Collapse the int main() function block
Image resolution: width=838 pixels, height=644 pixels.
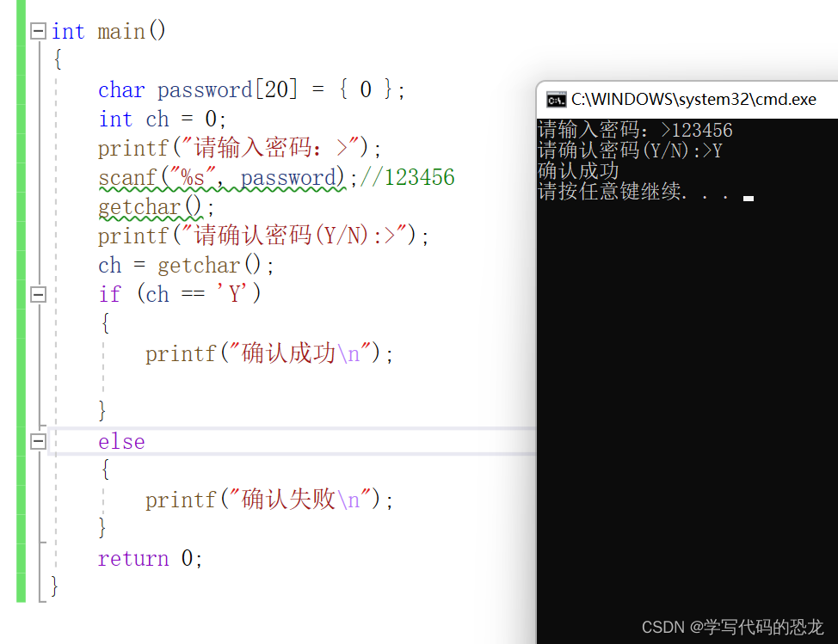38,31
